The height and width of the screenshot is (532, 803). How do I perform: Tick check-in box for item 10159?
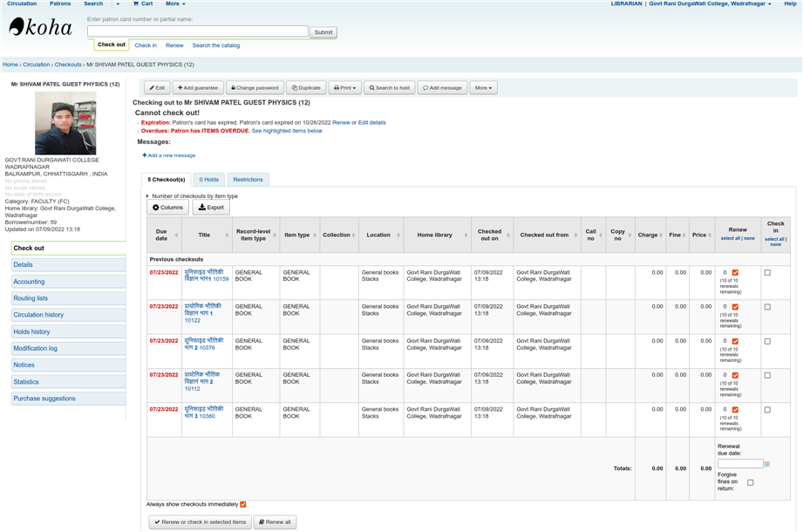coord(767,273)
